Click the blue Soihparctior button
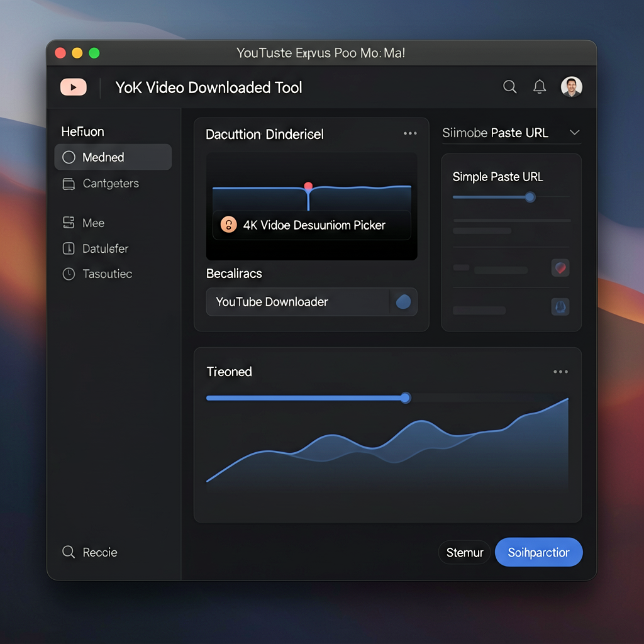This screenshot has height=644, width=644. tap(538, 552)
